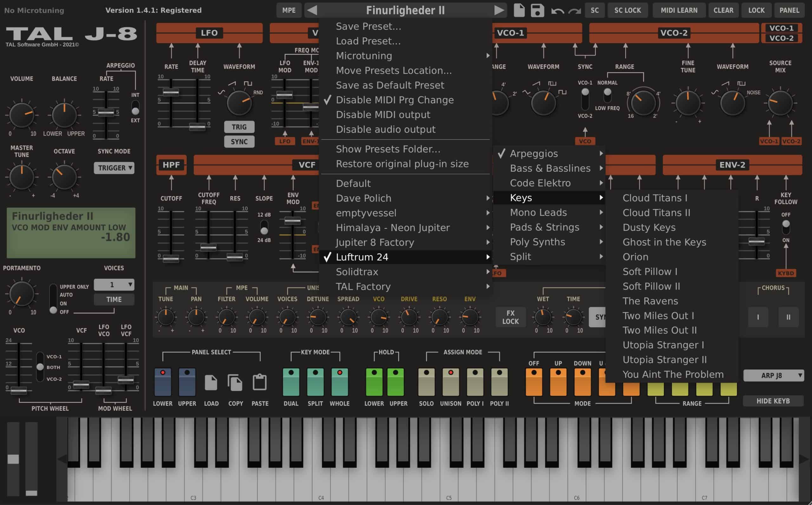Image resolution: width=812 pixels, height=505 pixels.
Task: Click the panel LOAD file icon
Action: (x=211, y=382)
